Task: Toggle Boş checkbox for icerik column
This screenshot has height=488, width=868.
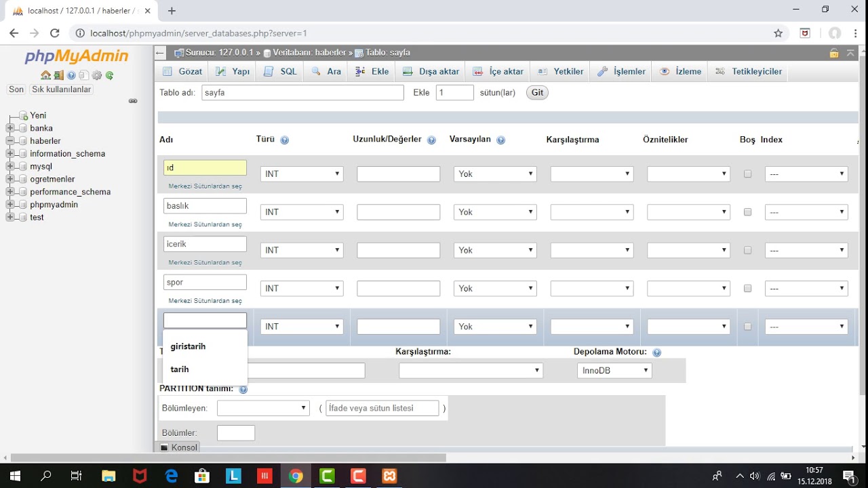Action: (x=747, y=250)
